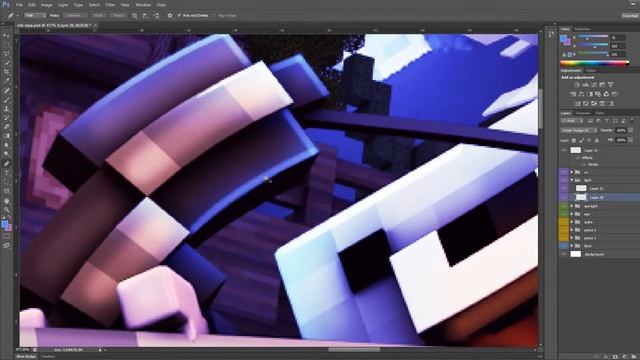Open pen options gear menu
Image resolution: width=640 pixels, height=360 pixels.
tap(170, 16)
